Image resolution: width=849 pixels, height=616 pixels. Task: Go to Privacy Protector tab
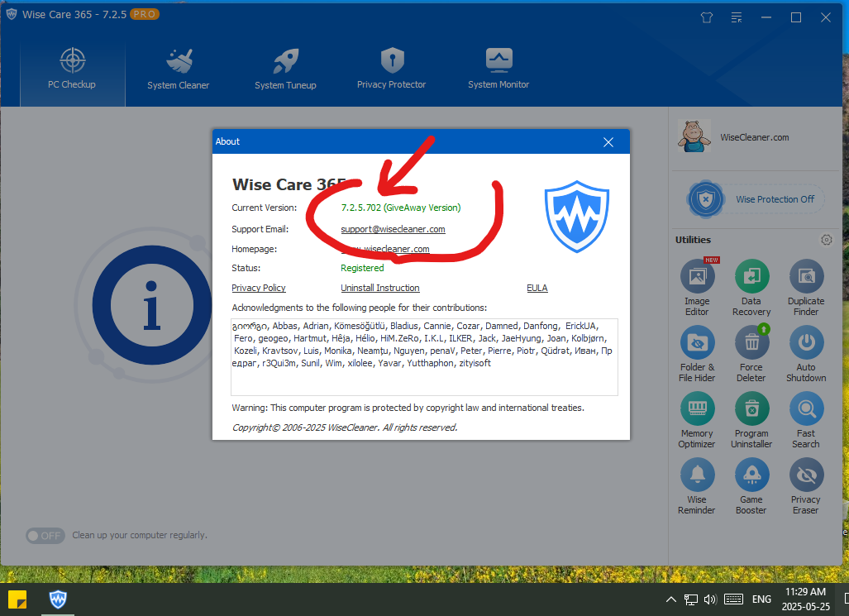click(392, 69)
